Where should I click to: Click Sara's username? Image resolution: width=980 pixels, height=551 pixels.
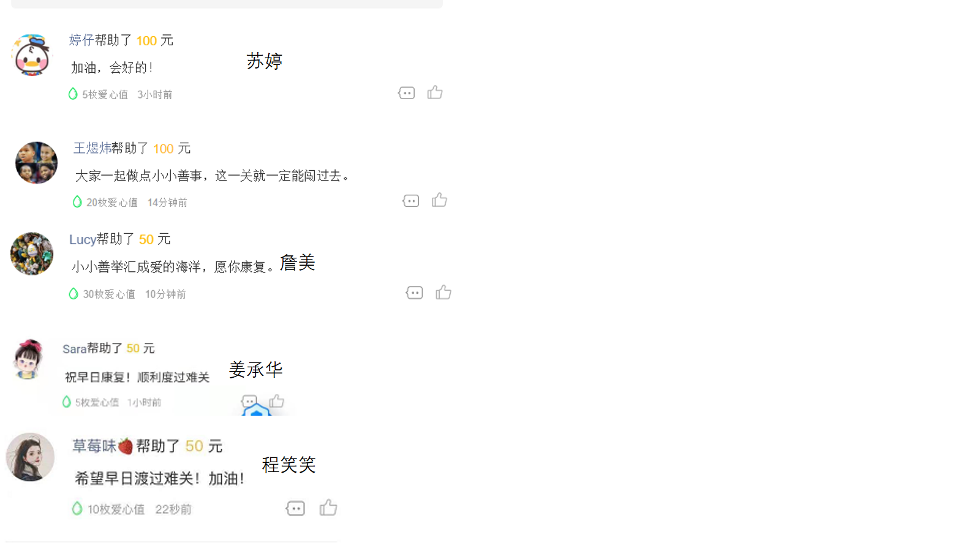click(x=75, y=348)
